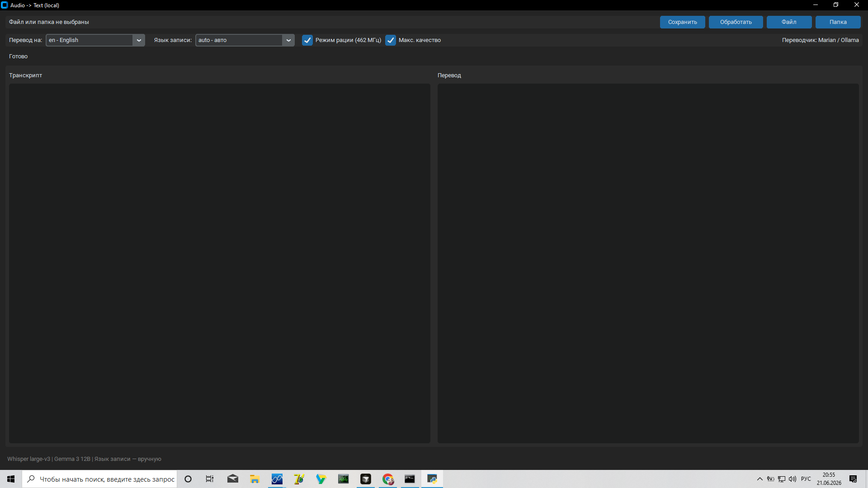Open Cortana circle icon on taskbar
868x488 pixels.
[x=188, y=479]
